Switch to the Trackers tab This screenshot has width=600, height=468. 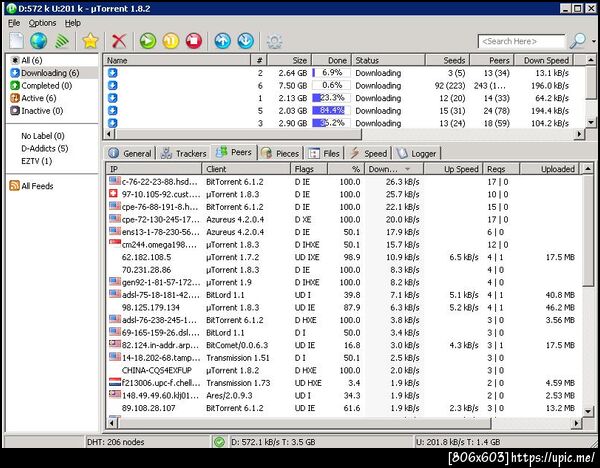click(183, 153)
